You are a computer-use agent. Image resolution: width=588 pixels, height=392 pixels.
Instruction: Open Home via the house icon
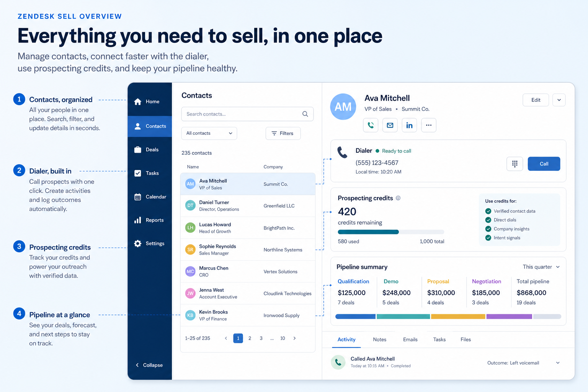(138, 101)
